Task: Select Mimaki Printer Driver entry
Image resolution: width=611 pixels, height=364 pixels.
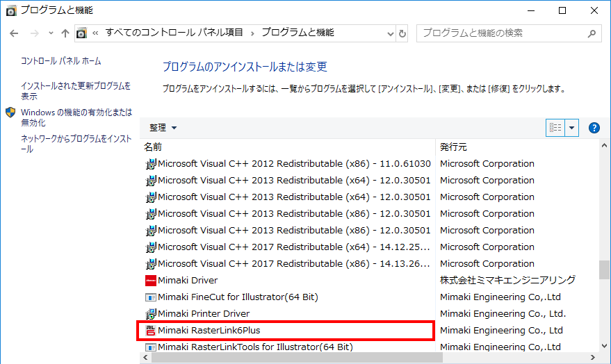Action: [204, 314]
